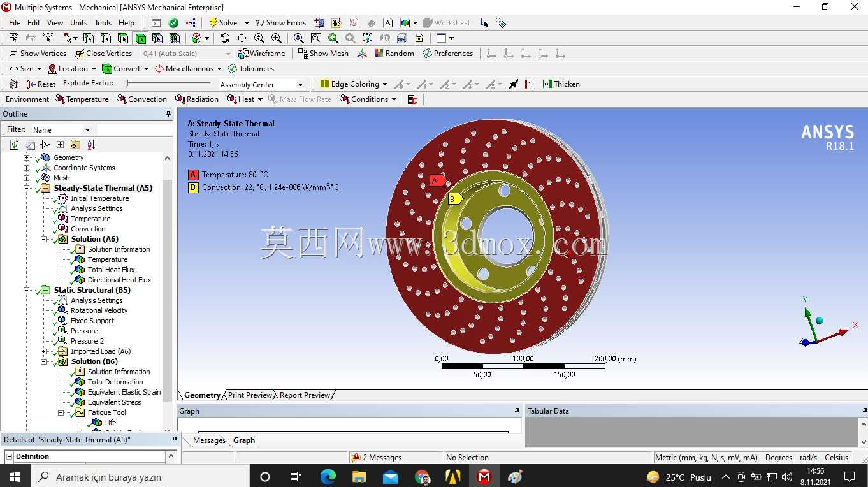
Task: Click the Show Mesh icon
Action: coord(324,54)
